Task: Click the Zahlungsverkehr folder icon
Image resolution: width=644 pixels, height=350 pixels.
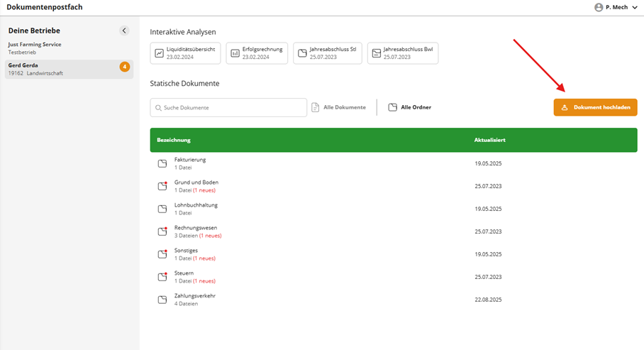Action: click(x=162, y=300)
